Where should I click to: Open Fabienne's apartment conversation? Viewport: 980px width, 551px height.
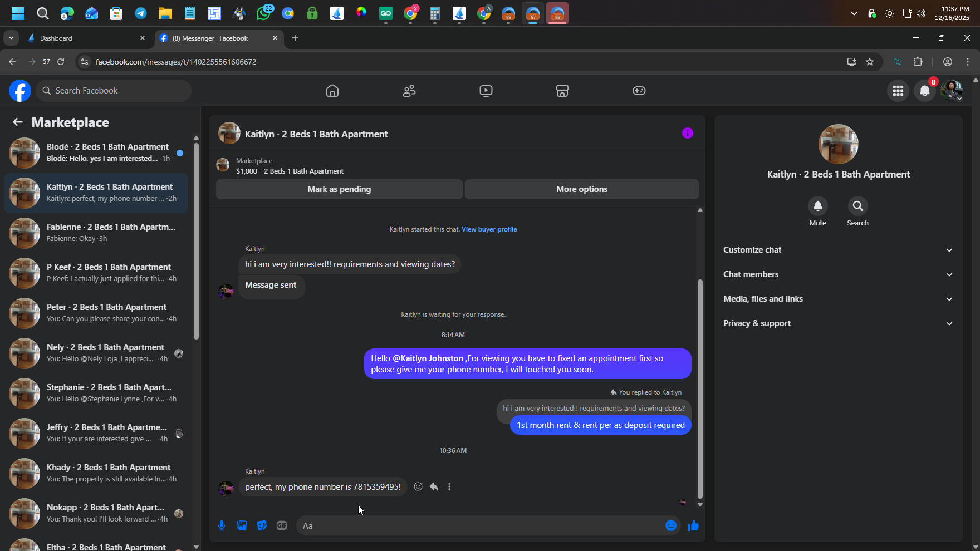coord(96,233)
